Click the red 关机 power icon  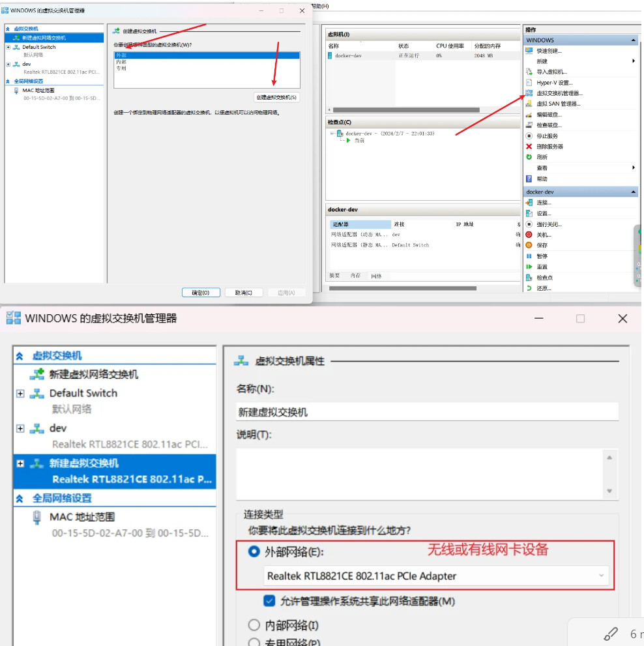(x=529, y=235)
